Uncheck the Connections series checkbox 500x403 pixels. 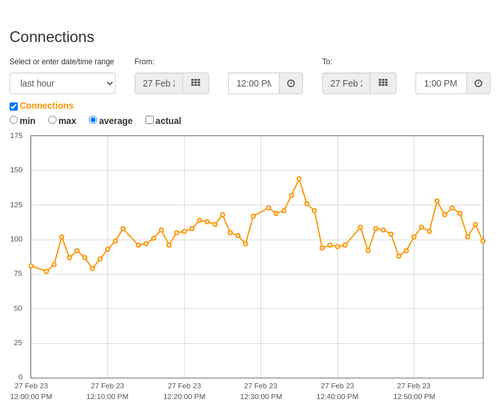point(14,106)
